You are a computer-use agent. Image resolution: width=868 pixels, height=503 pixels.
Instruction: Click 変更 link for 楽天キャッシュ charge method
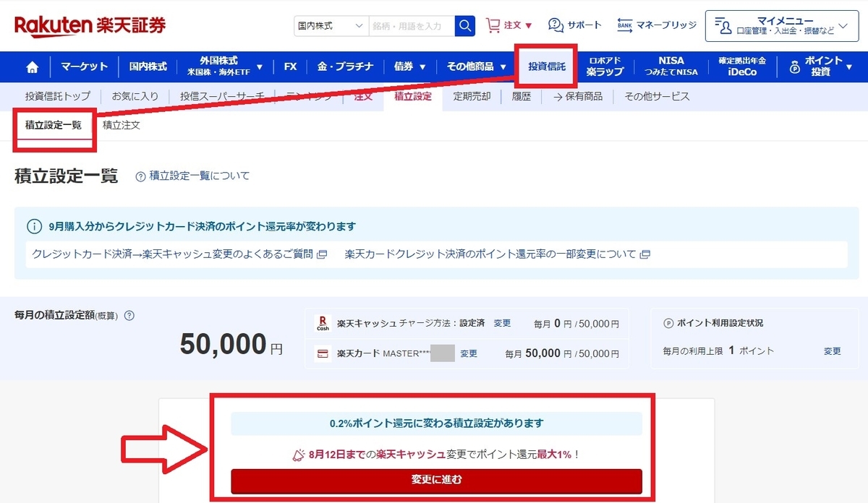[502, 323]
